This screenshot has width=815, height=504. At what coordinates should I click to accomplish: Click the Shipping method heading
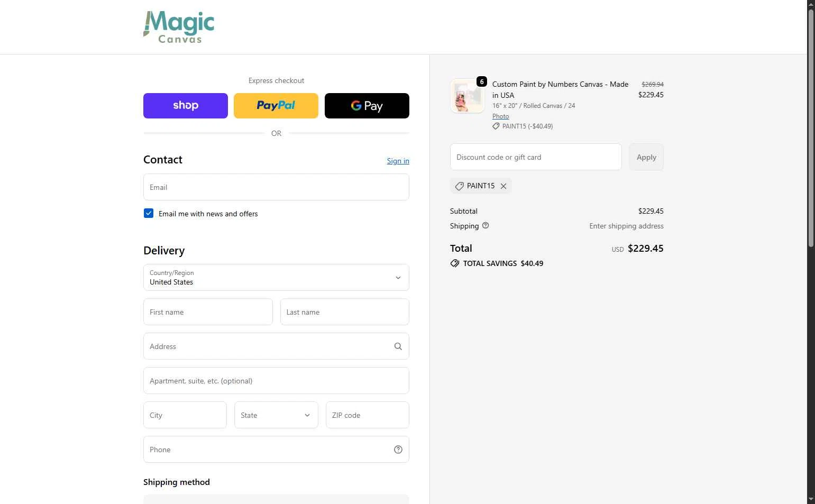[177, 482]
